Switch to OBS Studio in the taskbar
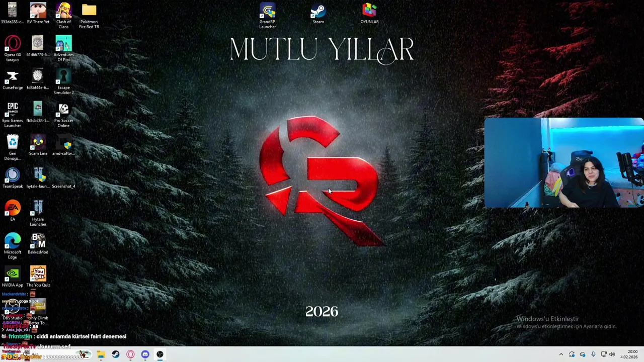 point(159,354)
